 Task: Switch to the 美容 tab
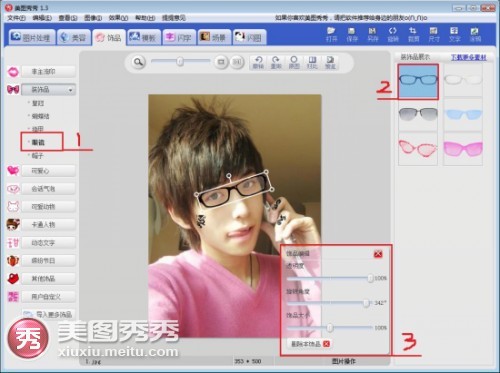(x=73, y=37)
